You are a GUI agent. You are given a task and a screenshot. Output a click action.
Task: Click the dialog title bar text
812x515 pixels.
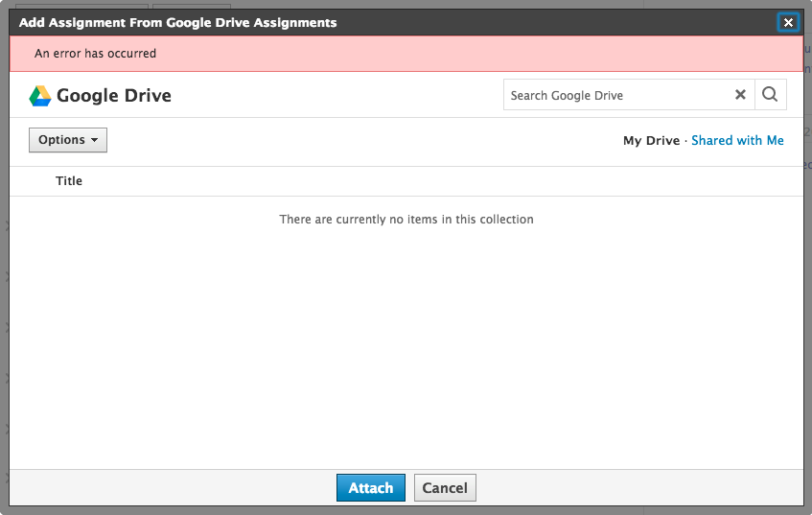(178, 22)
